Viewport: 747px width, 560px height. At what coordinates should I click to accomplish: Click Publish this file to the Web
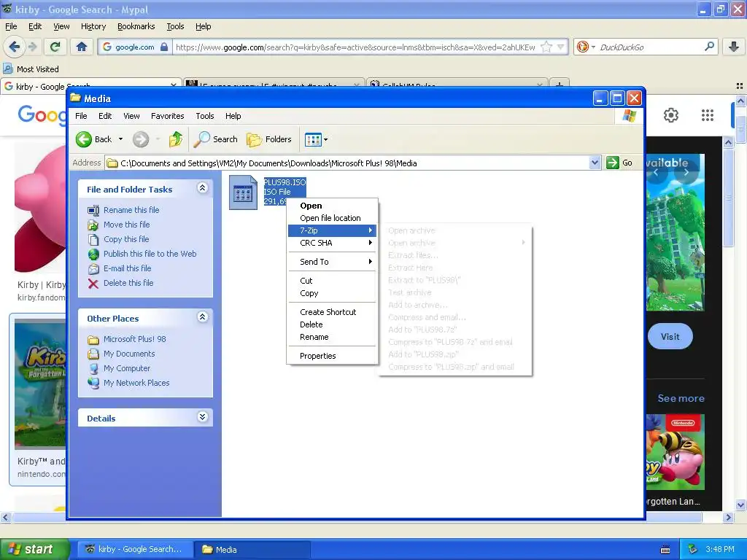[x=150, y=254]
